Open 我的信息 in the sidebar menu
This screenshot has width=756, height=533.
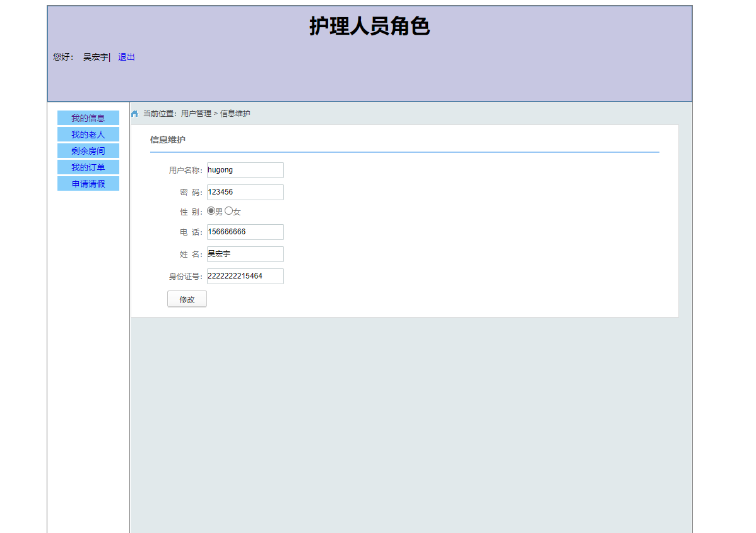pyautogui.click(x=88, y=117)
